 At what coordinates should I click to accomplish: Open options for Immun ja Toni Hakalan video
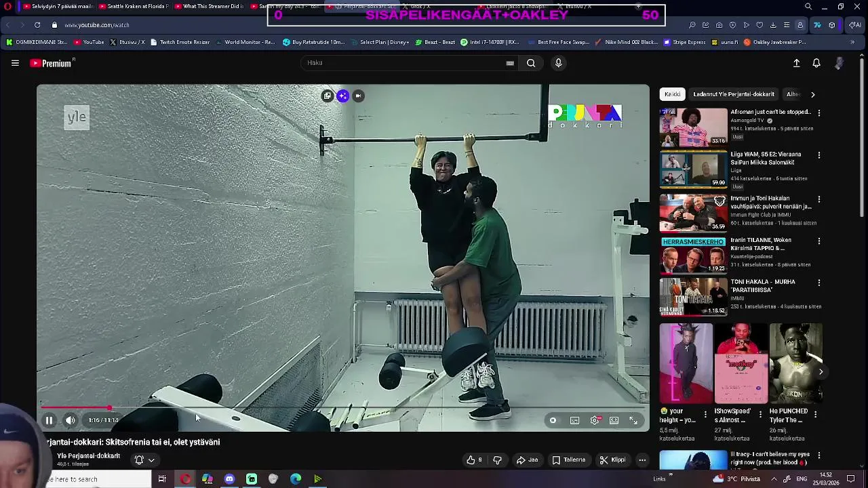(818, 199)
